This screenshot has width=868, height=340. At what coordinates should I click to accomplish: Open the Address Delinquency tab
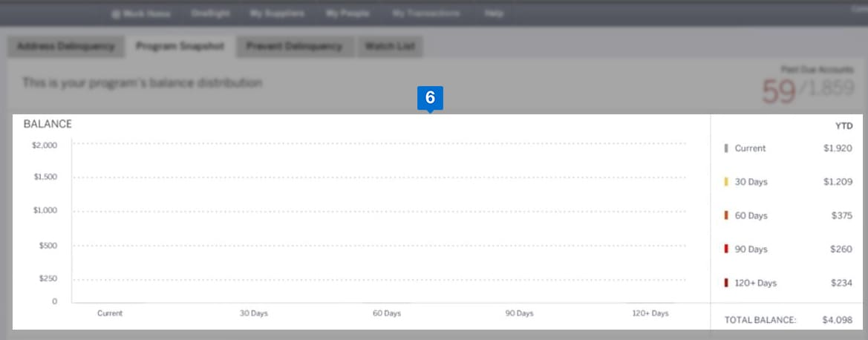click(x=66, y=46)
